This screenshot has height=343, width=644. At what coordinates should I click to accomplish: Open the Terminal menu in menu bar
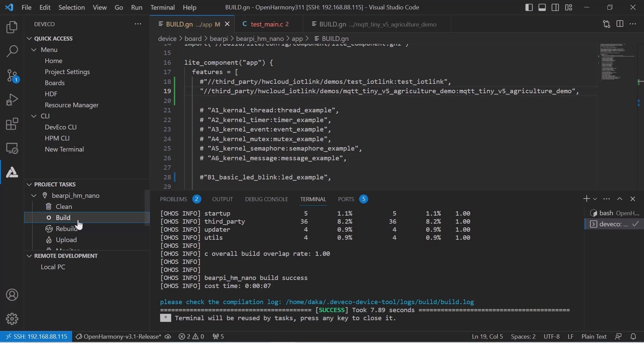(x=162, y=7)
